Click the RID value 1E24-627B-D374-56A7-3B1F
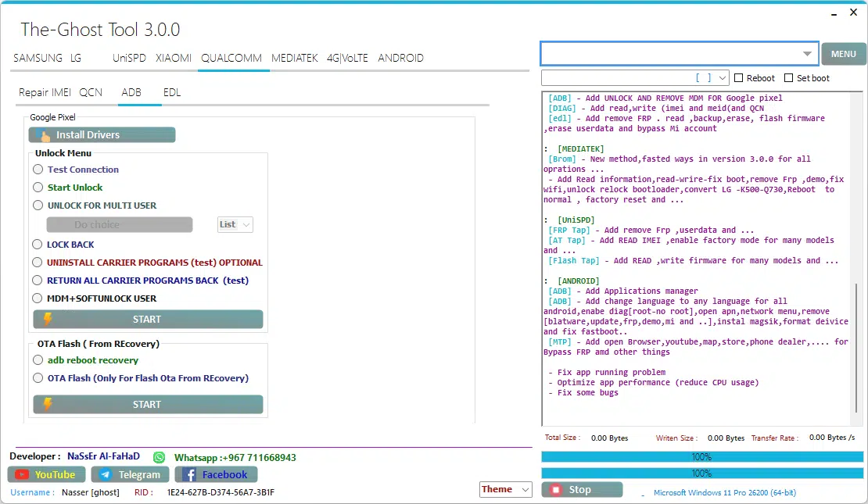 (x=221, y=492)
